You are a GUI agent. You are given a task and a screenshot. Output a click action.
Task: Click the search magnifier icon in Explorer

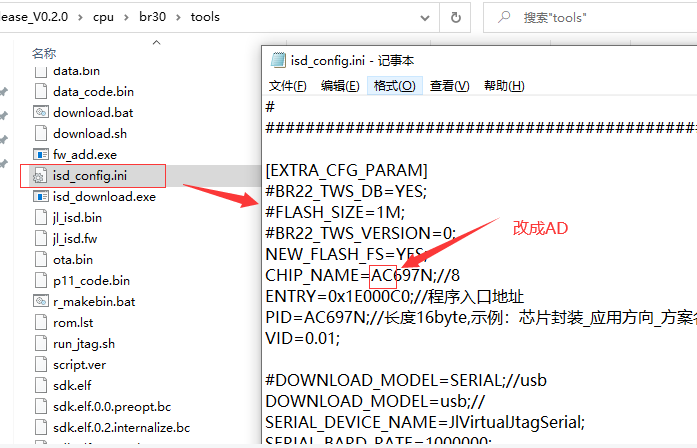click(504, 17)
